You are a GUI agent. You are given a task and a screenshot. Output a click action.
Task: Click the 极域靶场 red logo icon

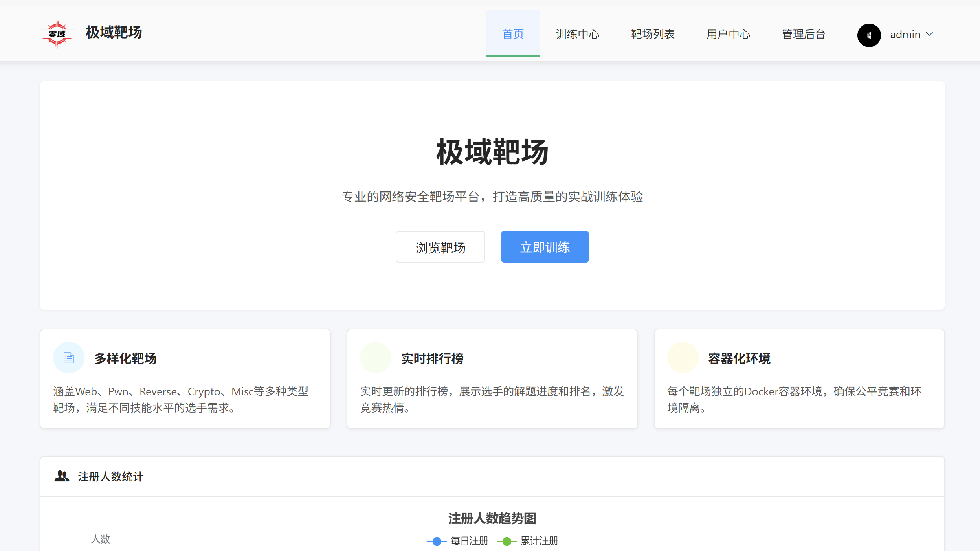57,34
